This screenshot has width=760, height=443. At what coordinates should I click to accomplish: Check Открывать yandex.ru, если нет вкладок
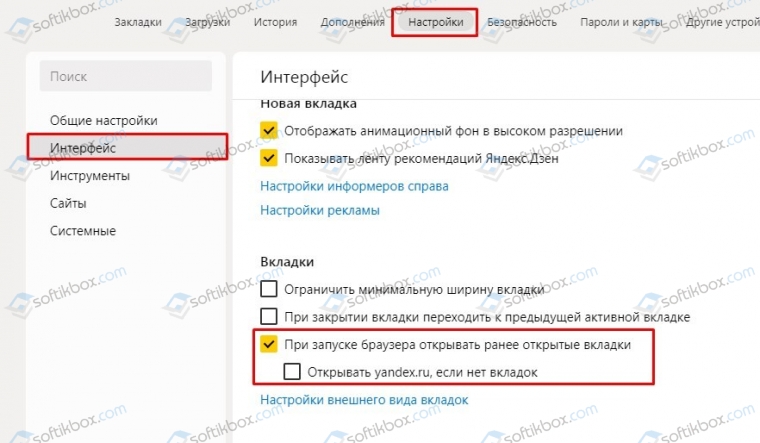coord(292,372)
